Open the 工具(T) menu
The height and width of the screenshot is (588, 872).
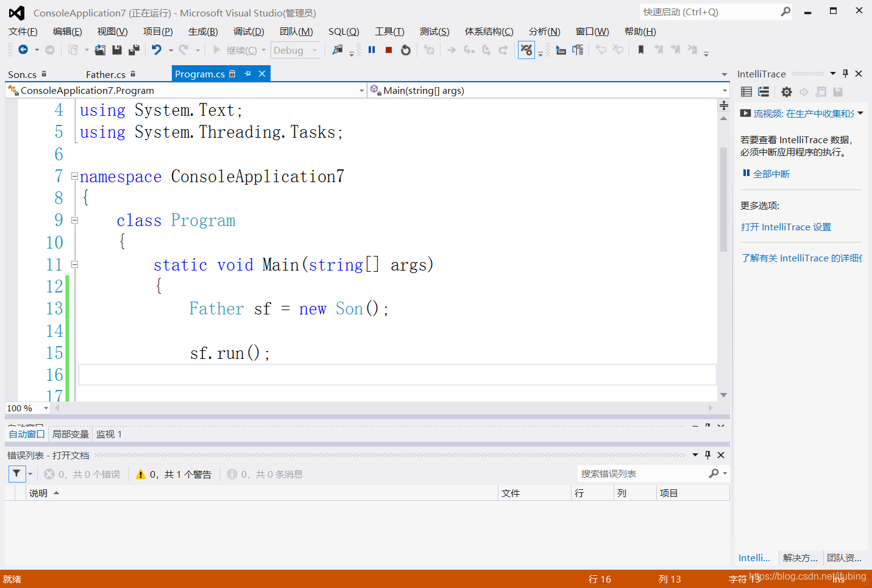point(389,32)
